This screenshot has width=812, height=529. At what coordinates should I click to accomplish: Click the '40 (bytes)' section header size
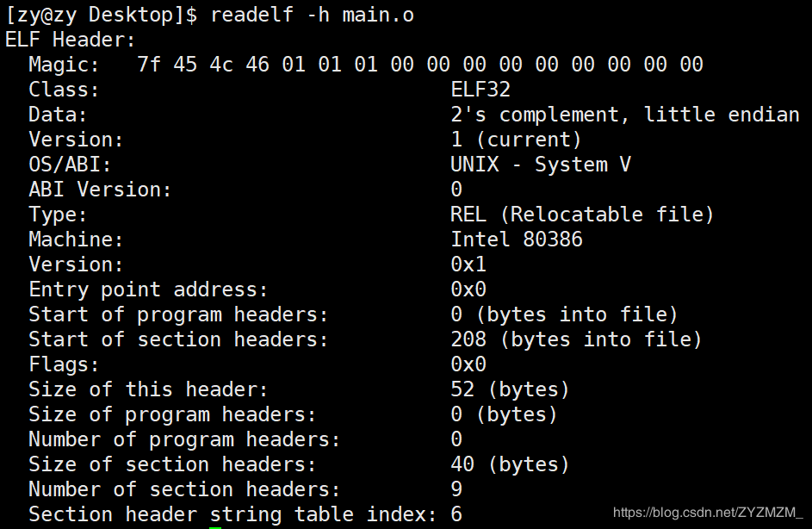coord(510,464)
